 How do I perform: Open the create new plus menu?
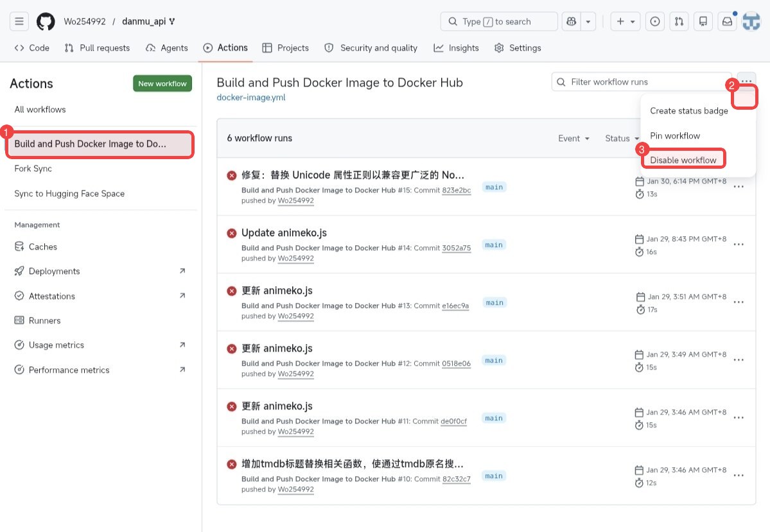click(625, 21)
